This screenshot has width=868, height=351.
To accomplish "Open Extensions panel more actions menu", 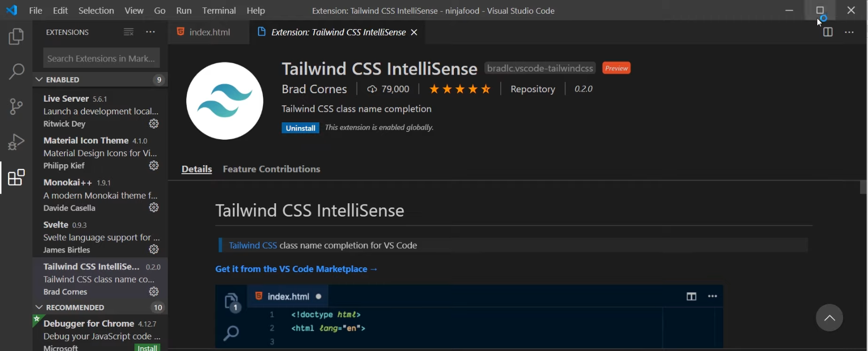I will pyautogui.click(x=151, y=32).
